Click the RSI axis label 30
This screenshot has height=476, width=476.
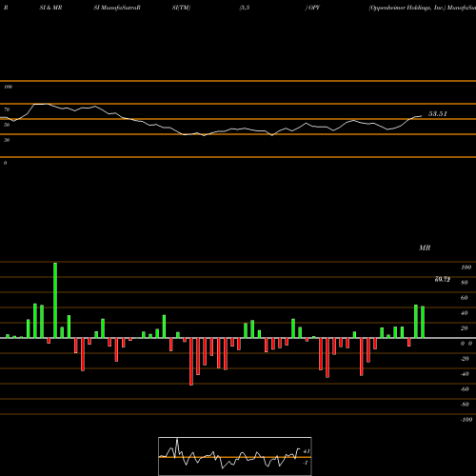[x=7, y=140]
